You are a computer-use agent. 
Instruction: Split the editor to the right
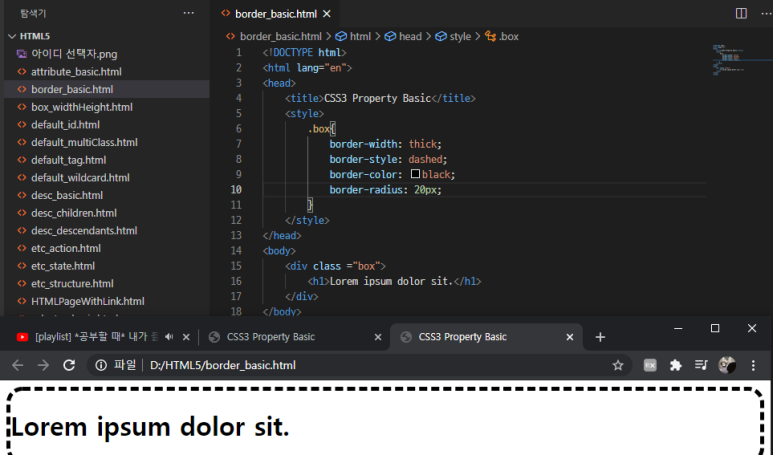tap(741, 13)
